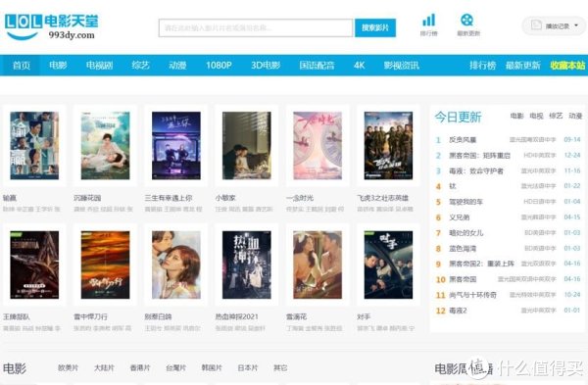This screenshot has height=385, width=588.
Task: Filter movies by 韩国片 category
Action: 212,367
